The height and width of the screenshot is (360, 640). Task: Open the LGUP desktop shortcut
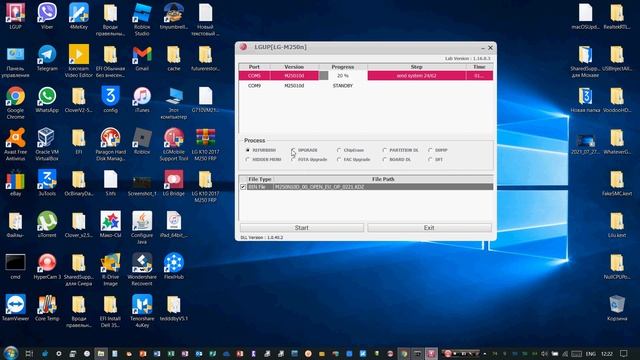[15, 16]
